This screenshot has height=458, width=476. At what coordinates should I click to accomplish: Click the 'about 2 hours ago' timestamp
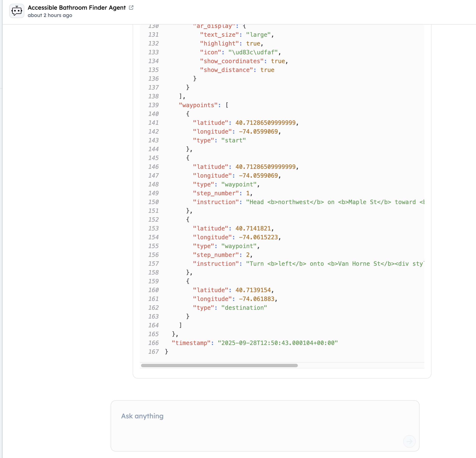(x=50, y=15)
